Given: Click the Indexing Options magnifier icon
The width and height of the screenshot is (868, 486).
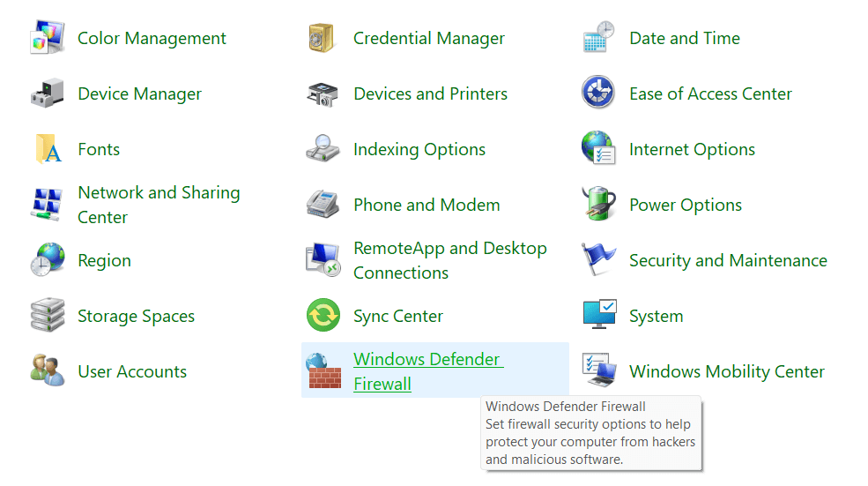Looking at the screenshot, I should point(323,148).
